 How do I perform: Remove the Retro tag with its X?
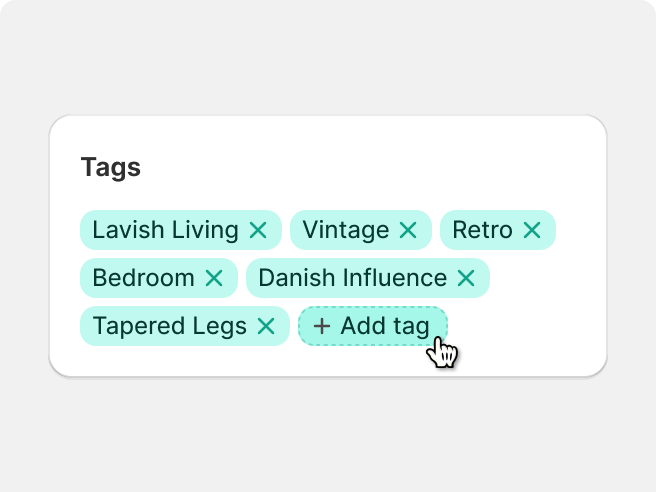(x=532, y=230)
